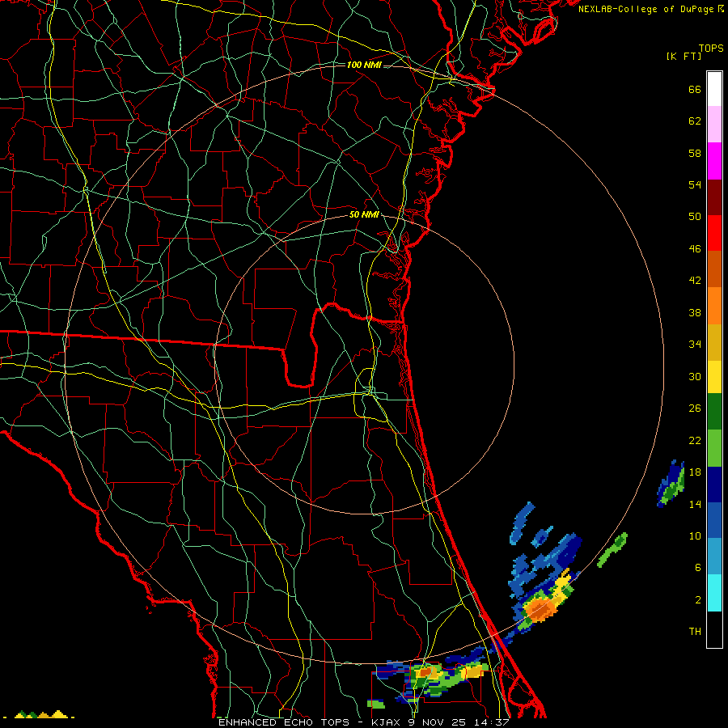Click the "38" legend value
The width and height of the screenshot is (728, 728).
(695, 312)
